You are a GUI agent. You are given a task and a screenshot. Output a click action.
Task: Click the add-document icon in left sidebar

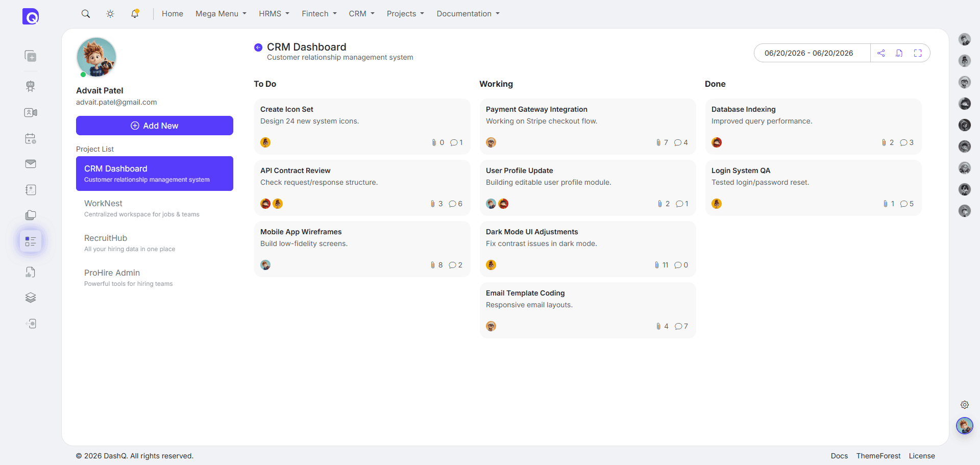(31, 56)
